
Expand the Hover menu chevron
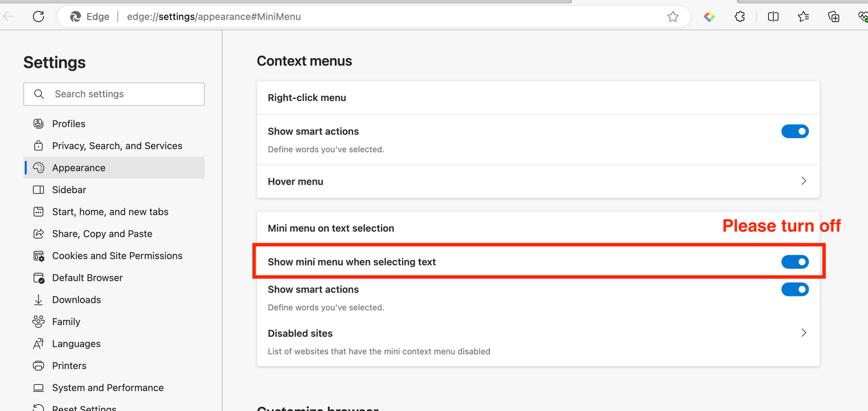tap(804, 181)
